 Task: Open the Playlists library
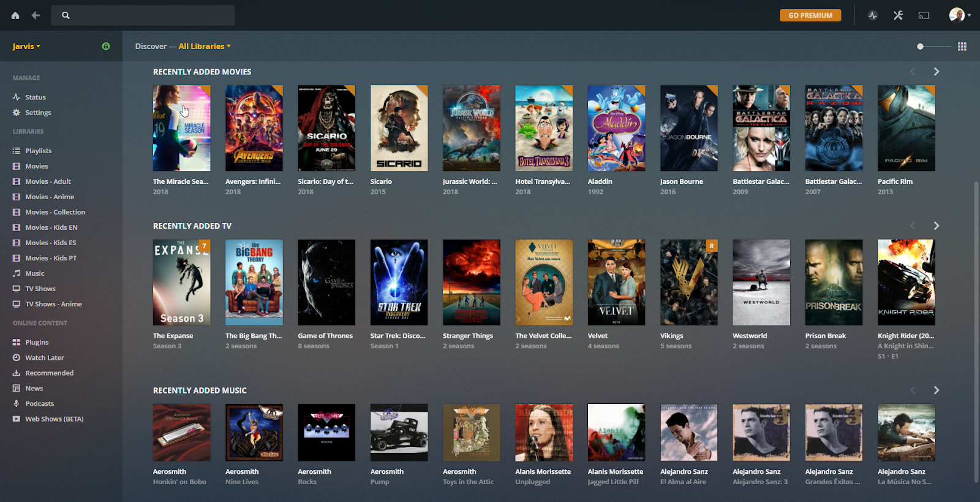(x=38, y=150)
